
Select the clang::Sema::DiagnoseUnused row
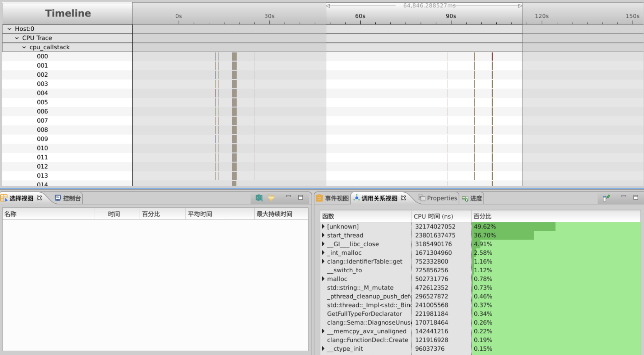(x=369, y=323)
